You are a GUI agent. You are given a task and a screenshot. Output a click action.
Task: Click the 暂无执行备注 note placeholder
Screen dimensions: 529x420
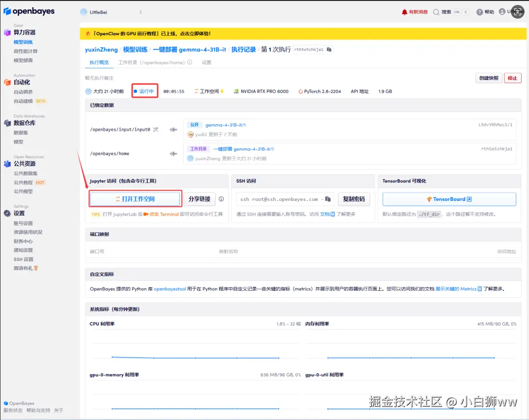[x=99, y=78]
